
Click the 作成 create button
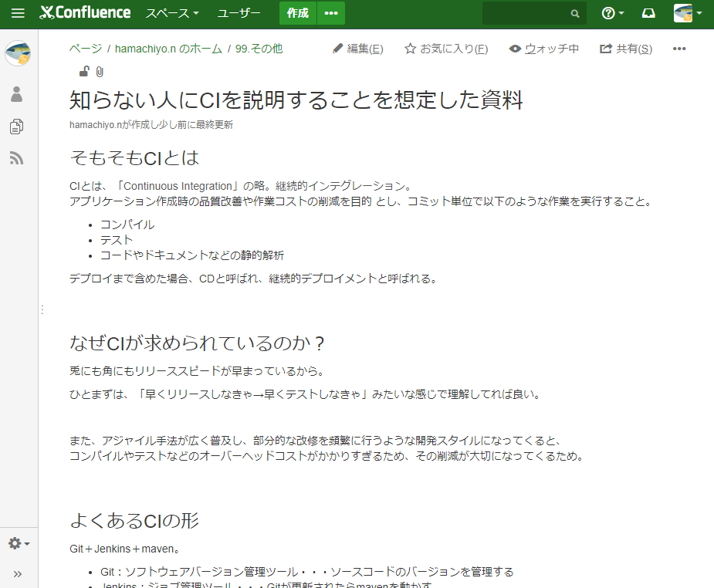pos(298,13)
